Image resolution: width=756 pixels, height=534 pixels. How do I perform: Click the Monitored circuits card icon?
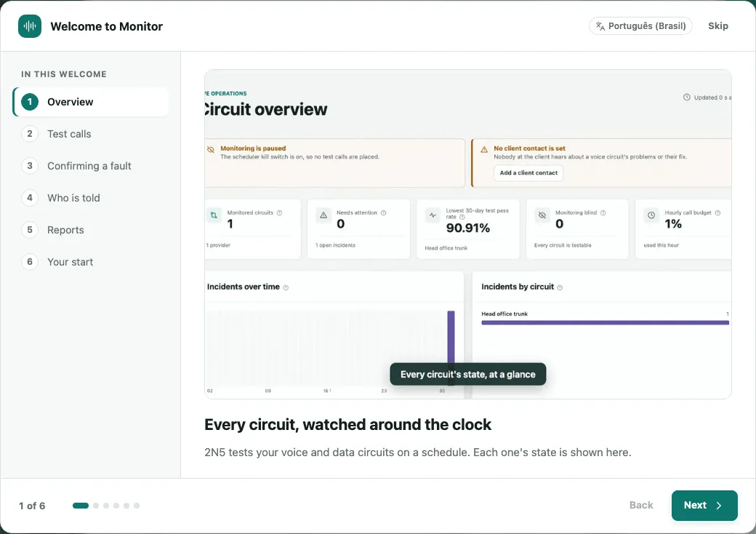click(214, 215)
